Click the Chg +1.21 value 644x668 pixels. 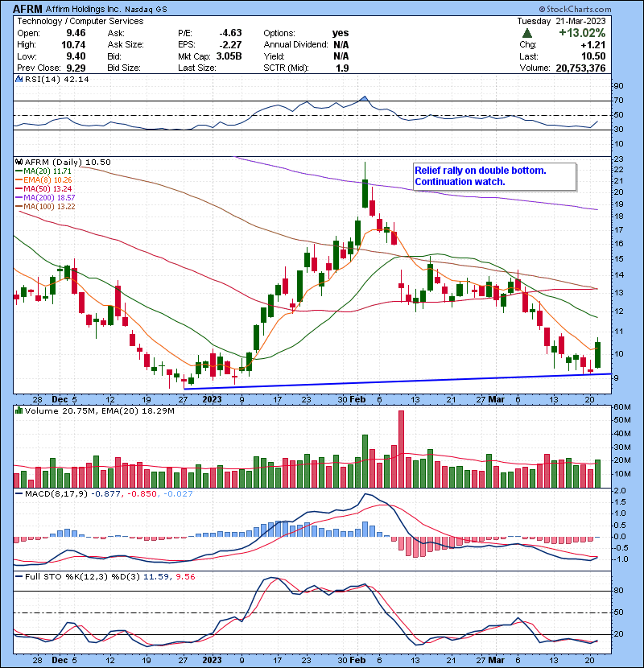[x=593, y=45]
